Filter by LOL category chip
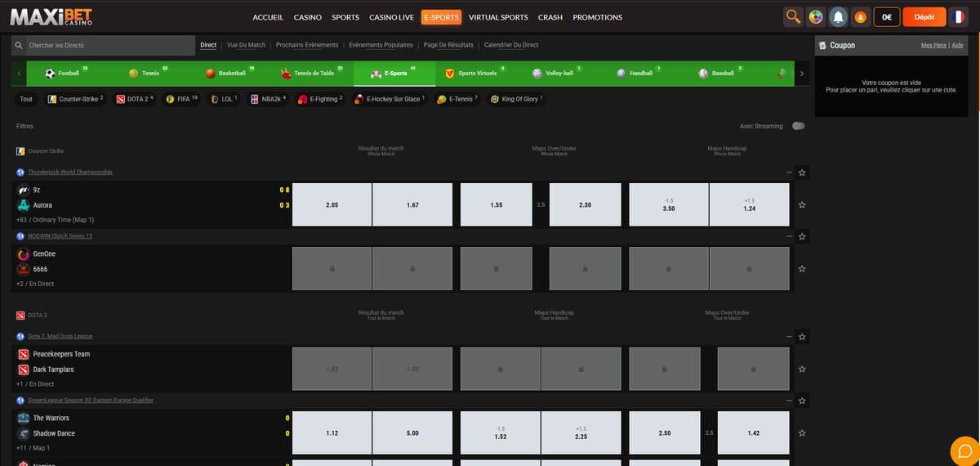The height and width of the screenshot is (466, 980). click(225, 99)
